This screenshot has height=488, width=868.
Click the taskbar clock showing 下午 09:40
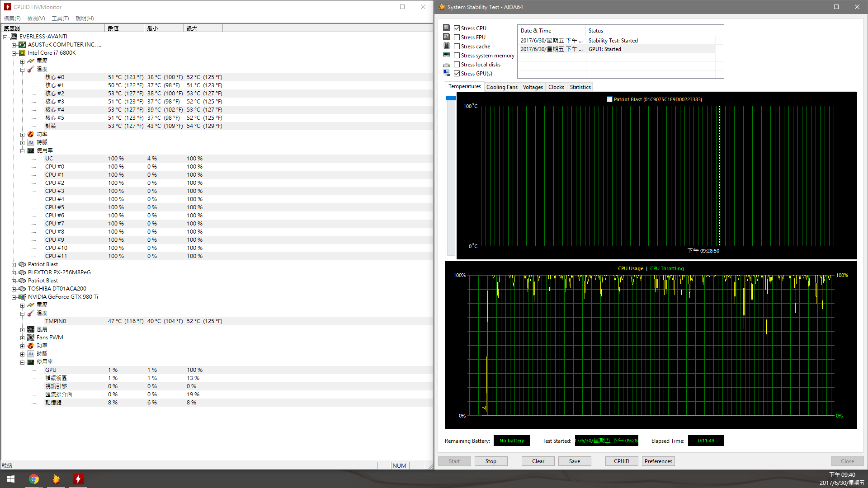(842, 479)
